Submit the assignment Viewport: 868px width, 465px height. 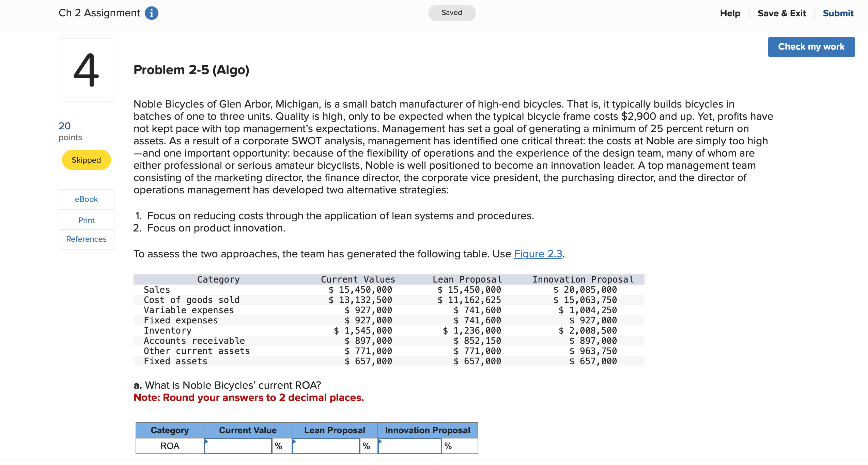(838, 13)
